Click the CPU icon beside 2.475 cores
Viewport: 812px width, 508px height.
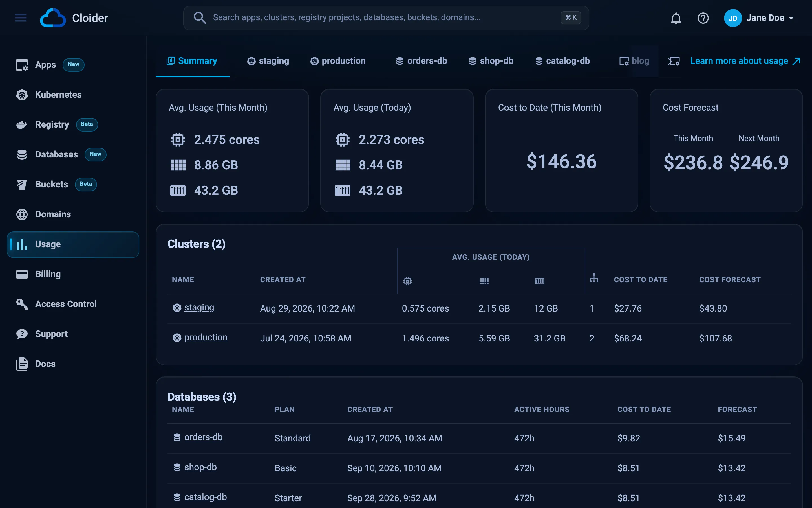point(178,139)
